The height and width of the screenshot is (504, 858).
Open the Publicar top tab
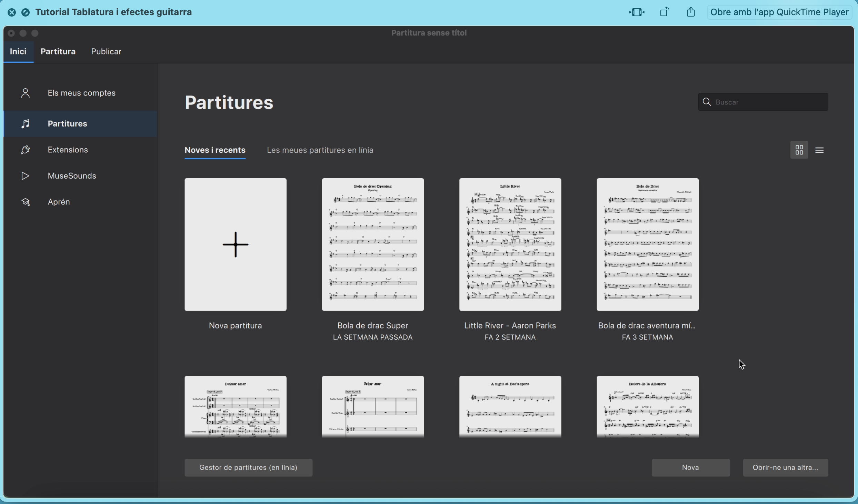(x=106, y=52)
